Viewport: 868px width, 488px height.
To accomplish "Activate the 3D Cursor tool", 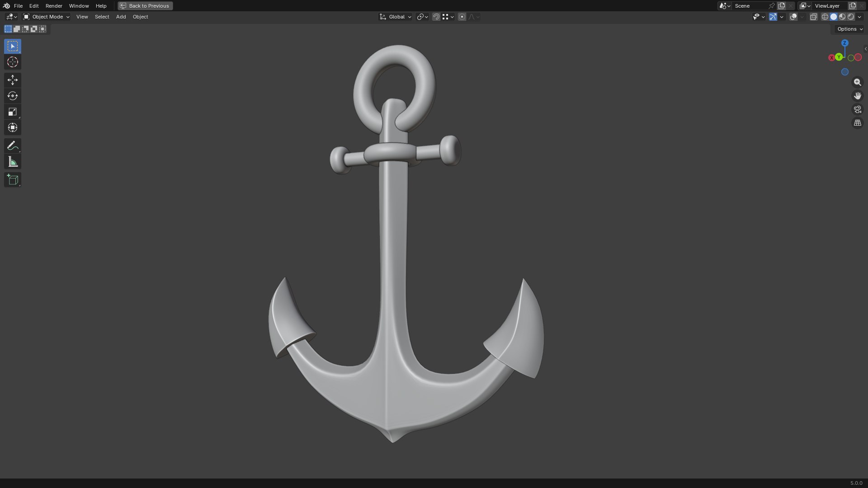I will point(13,62).
